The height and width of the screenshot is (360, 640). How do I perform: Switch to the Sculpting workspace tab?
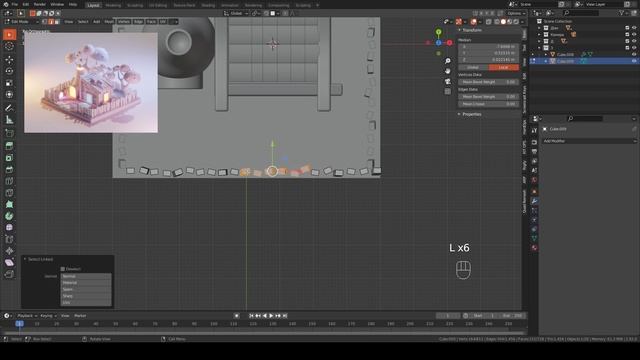[135, 5]
